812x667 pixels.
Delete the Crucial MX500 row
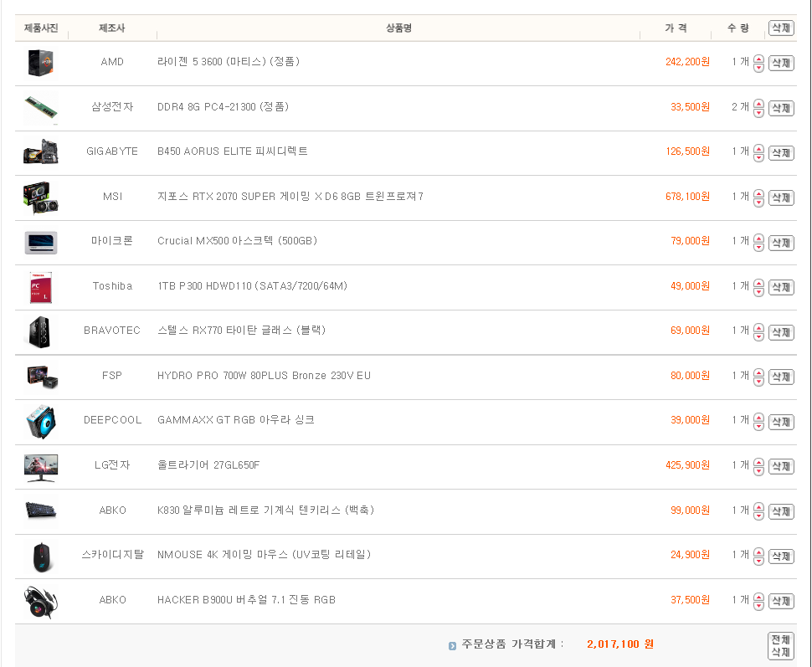coord(781,243)
